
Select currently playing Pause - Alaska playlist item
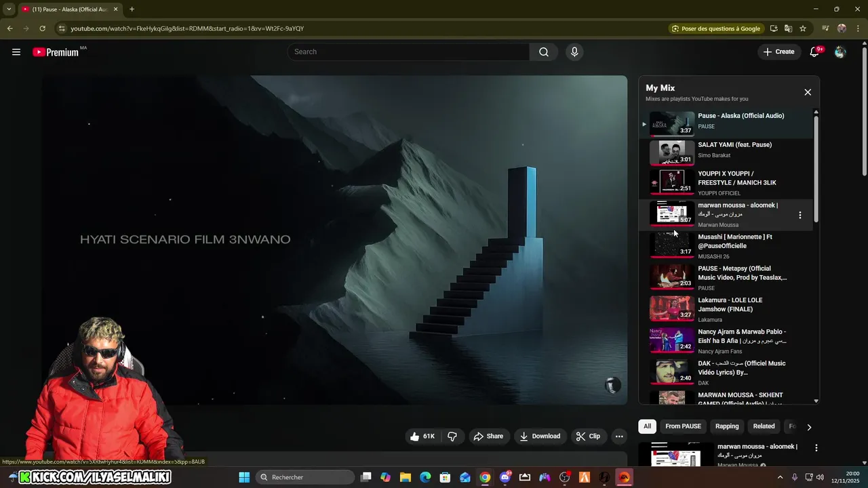click(x=726, y=123)
